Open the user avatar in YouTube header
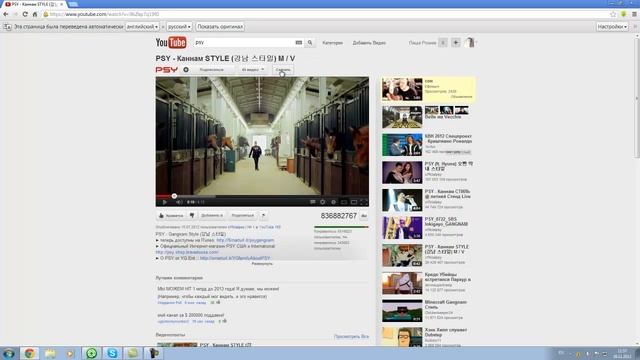640x360 pixels. coord(469,42)
